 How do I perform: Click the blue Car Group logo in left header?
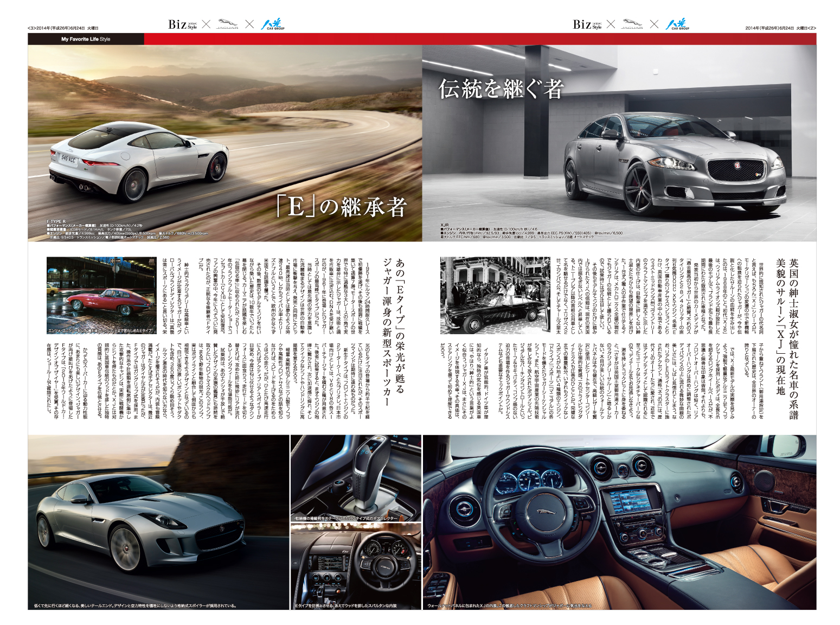(272, 24)
